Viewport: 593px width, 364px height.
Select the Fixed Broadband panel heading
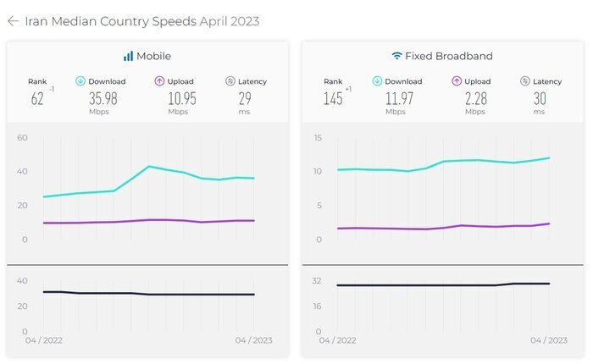(x=451, y=57)
